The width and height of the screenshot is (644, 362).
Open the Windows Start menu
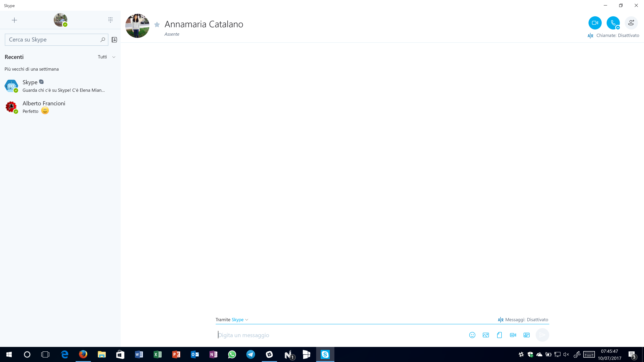tap(9, 354)
